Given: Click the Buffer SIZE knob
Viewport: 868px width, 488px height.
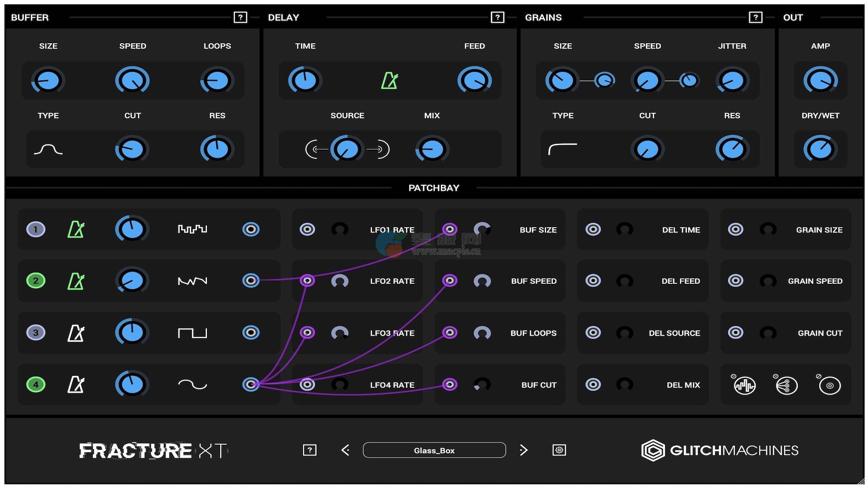Looking at the screenshot, I should coord(48,80).
